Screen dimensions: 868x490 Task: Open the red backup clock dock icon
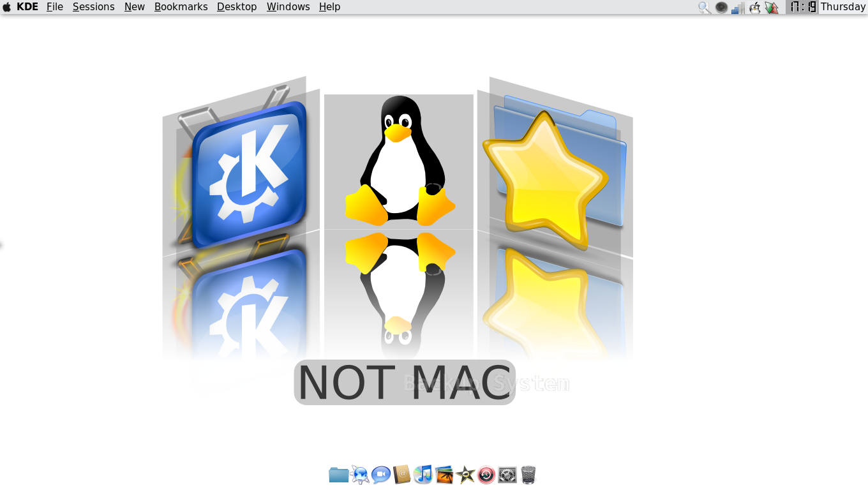pos(486,475)
